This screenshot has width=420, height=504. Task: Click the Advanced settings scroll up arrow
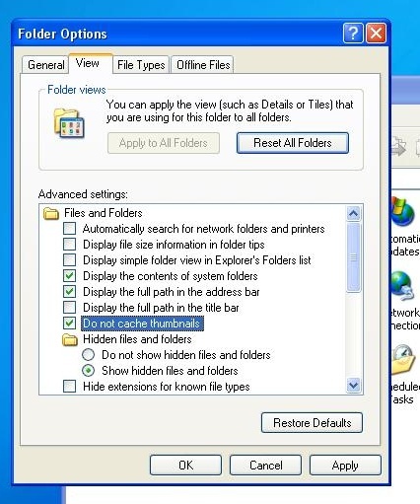pyautogui.click(x=353, y=213)
